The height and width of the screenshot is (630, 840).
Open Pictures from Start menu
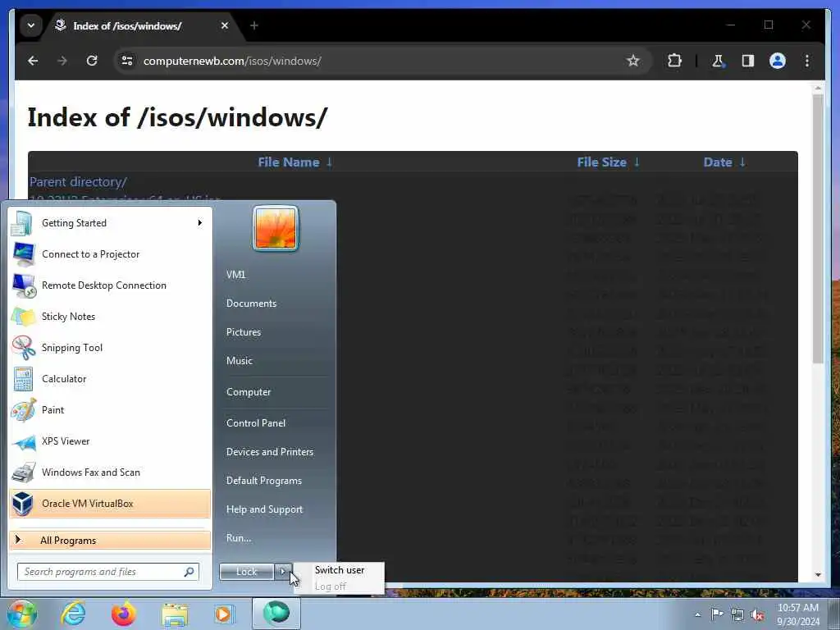pos(243,332)
